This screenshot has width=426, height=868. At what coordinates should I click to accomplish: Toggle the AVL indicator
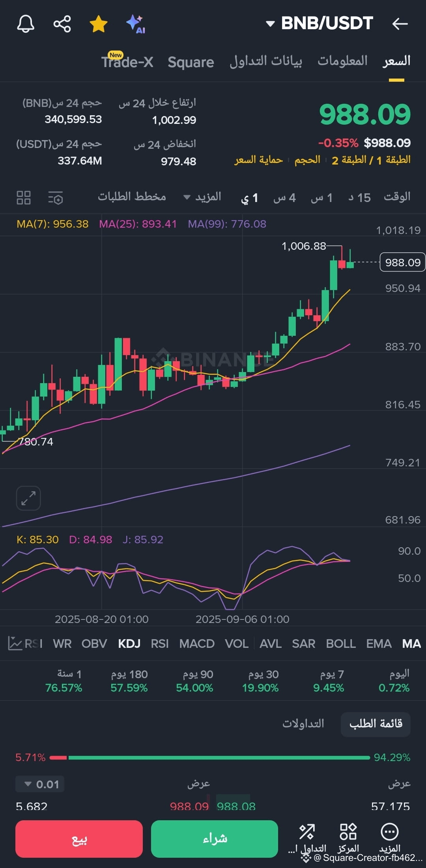pos(271,644)
